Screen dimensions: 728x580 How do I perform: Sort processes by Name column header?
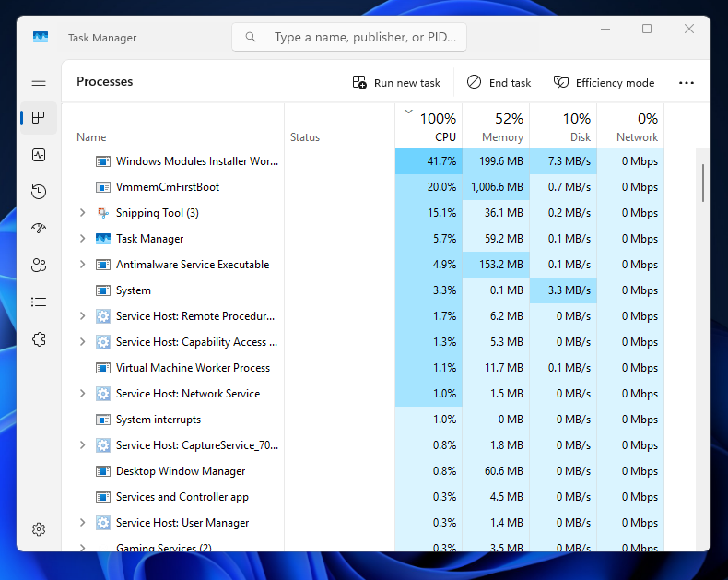(x=173, y=126)
